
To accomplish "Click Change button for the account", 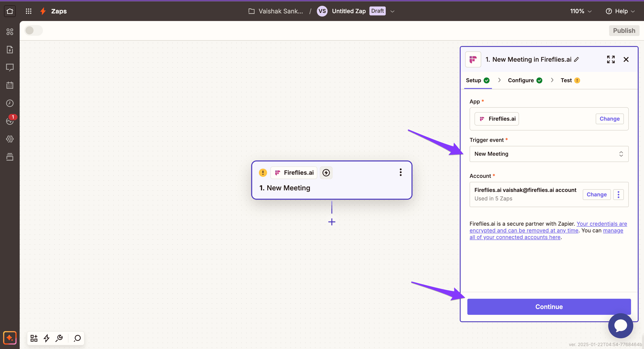I will pyautogui.click(x=597, y=195).
